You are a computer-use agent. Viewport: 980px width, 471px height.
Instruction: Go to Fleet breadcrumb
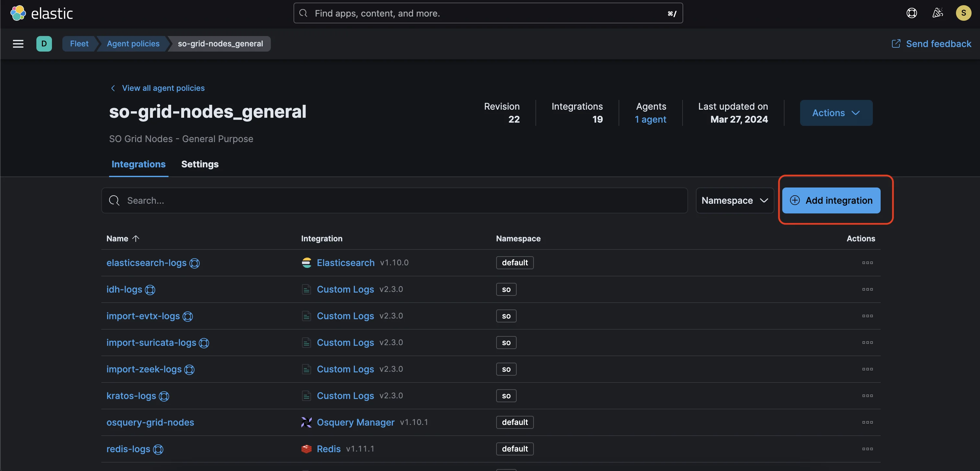pos(79,44)
